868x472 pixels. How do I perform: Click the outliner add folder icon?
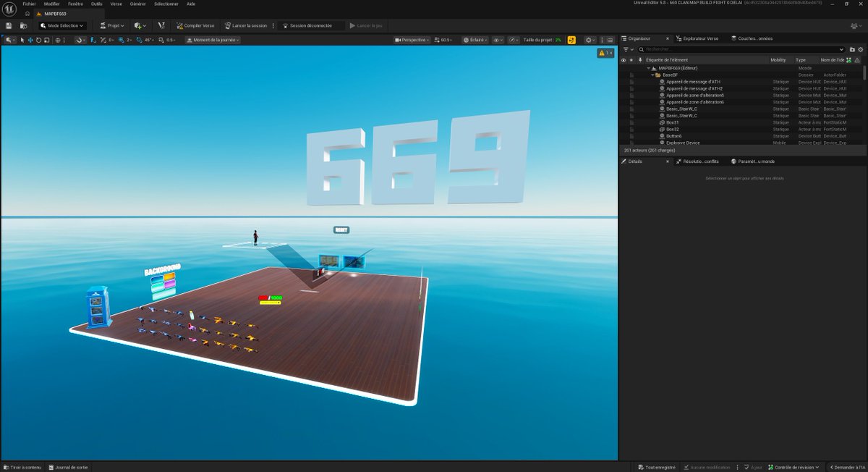852,49
